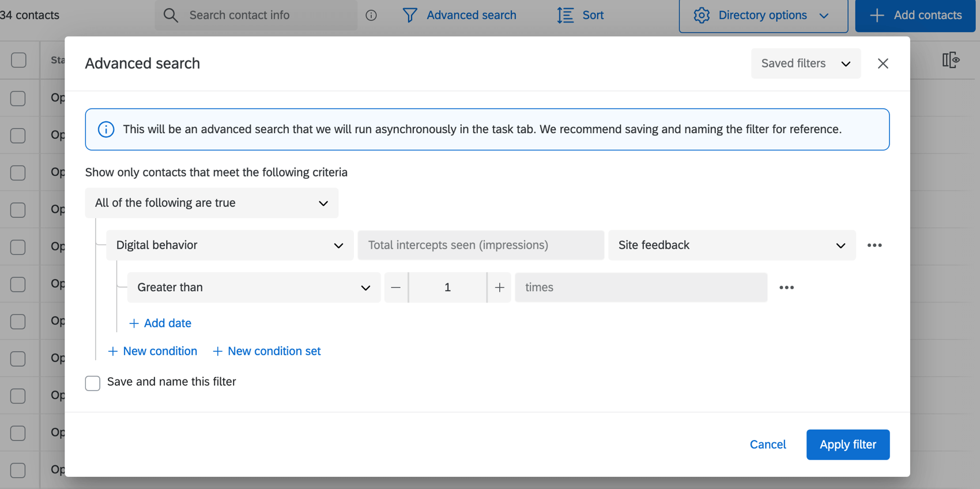Check Save and name this filter
This screenshot has width=980, height=489.
(x=93, y=383)
